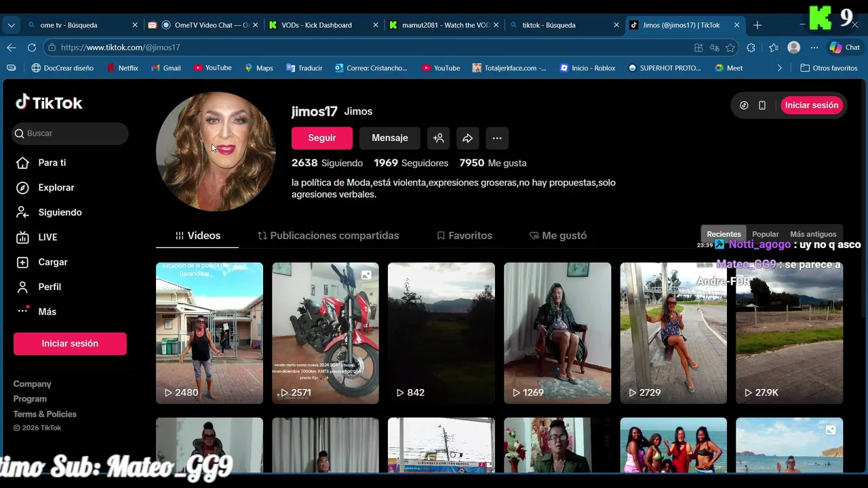Switch to Publicaciones compartidas tab
The height and width of the screenshot is (488, 868).
[x=328, y=235]
